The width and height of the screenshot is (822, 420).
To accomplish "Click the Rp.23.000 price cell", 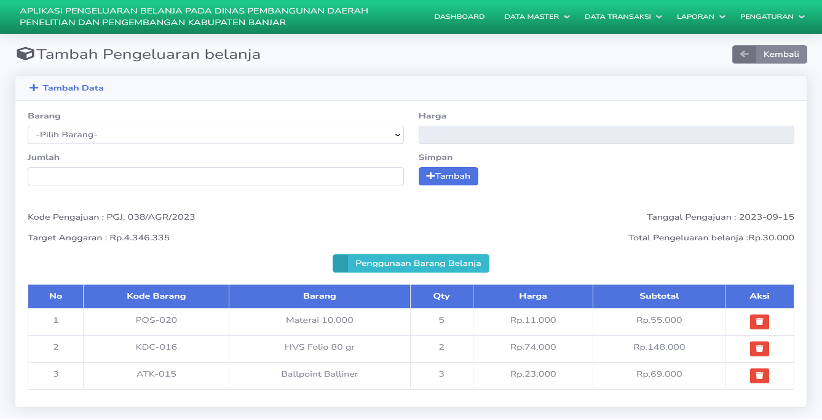I will (533, 374).
